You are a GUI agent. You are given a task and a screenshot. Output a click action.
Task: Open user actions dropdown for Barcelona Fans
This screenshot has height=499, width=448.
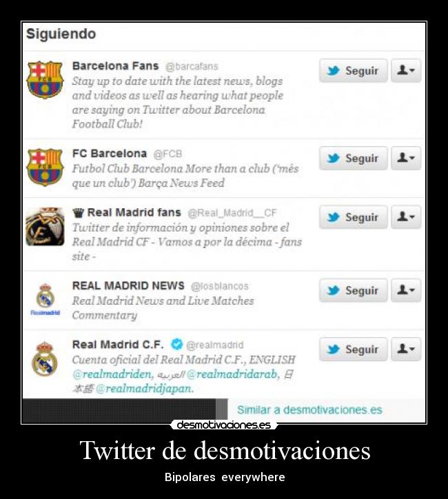[406, 70]
